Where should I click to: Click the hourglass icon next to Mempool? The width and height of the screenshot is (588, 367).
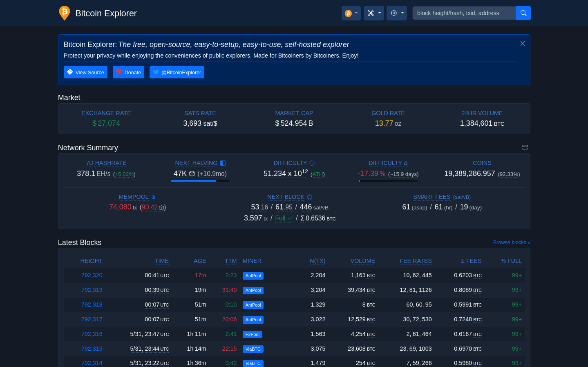pos(154,197)
